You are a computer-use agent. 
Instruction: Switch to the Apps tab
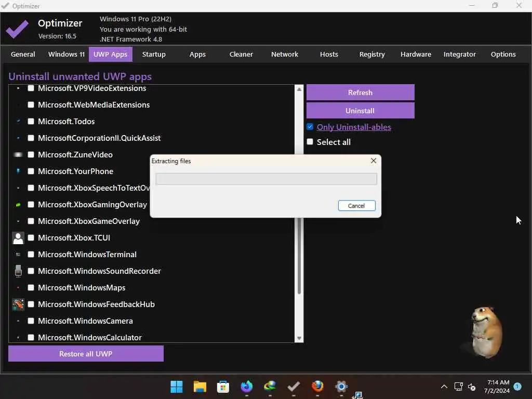click(x=197, y=54)
